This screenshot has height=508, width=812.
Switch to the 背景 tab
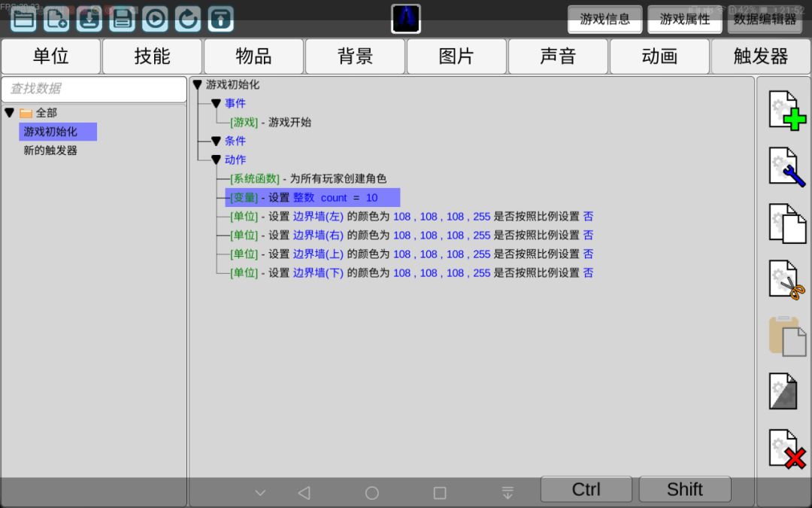[x=355, y=56]
